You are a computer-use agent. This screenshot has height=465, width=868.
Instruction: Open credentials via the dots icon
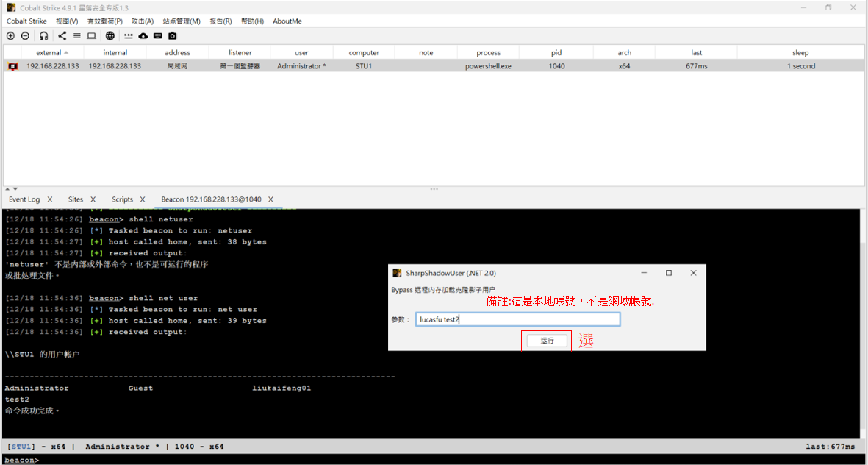(x=129, y=35)
